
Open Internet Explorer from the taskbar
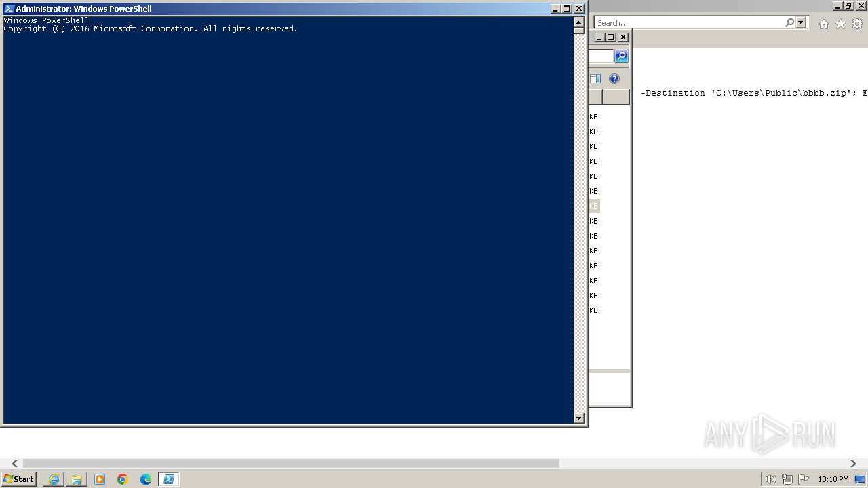coord(54,479)
